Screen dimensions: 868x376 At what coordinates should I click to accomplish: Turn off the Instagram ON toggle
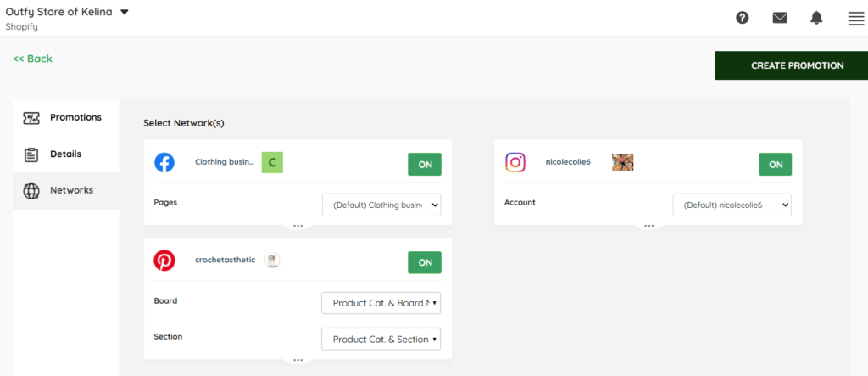click(775, 165)
